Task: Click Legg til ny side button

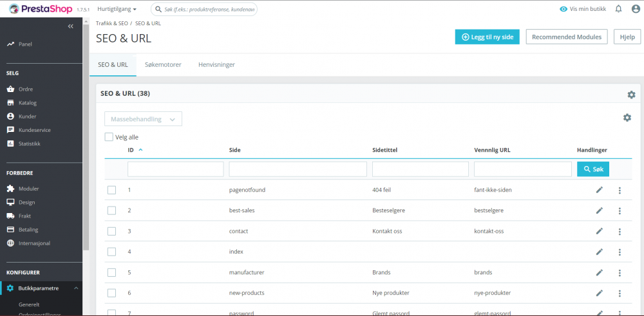Action: pos(487,37)
